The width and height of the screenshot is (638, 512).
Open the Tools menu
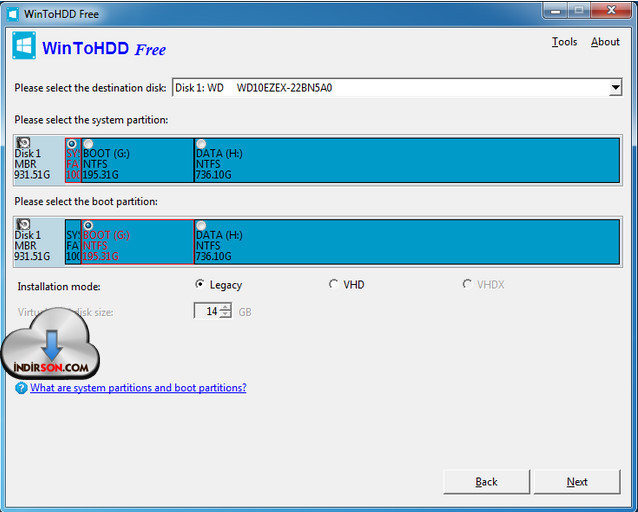564,42
